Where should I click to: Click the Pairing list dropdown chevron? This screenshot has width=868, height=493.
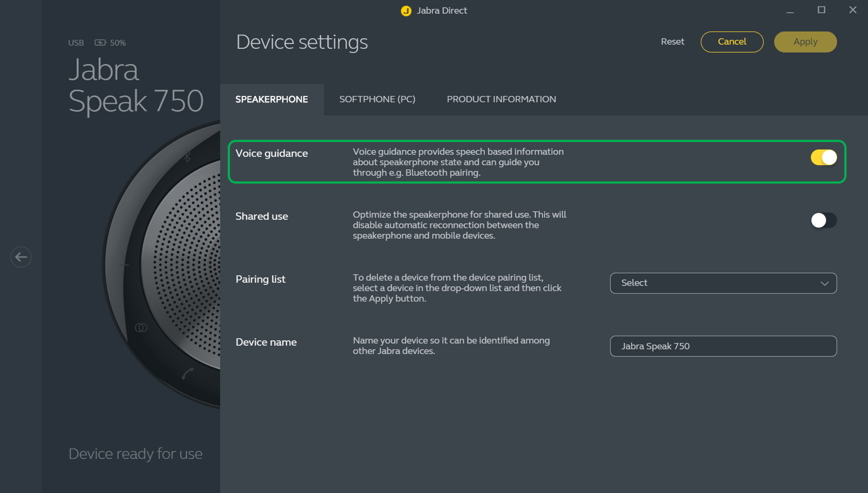pyautogui.click(x=825, y=284)
